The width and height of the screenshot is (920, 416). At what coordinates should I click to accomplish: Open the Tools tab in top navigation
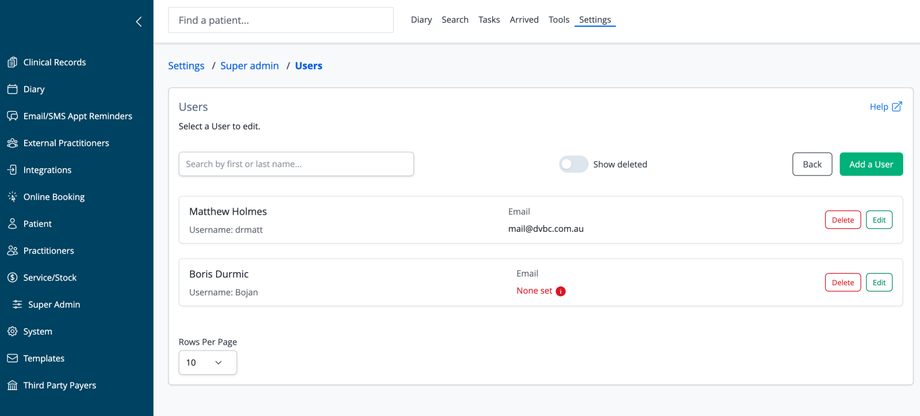pyautogui.click(x=559, y=20)
